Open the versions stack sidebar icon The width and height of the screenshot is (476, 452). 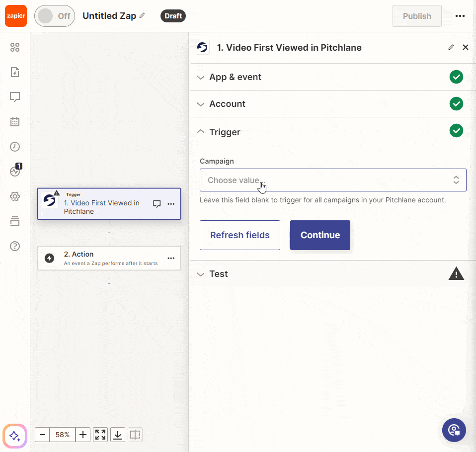pos(15,221)
